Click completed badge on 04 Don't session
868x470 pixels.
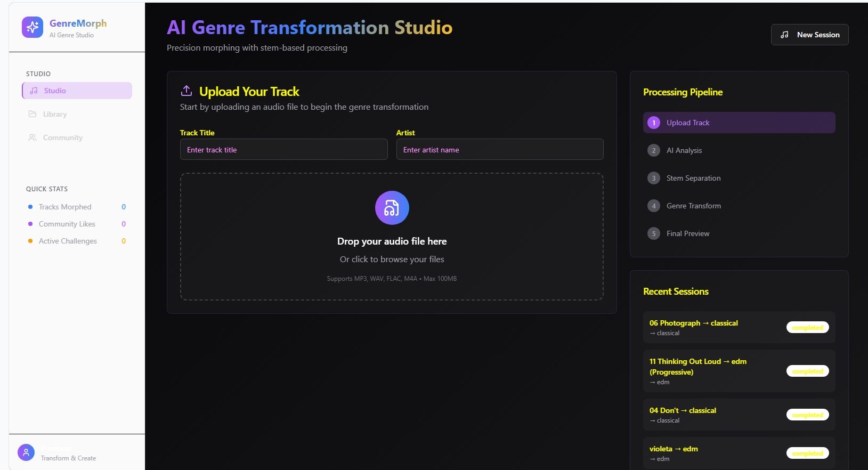point(808,415)
